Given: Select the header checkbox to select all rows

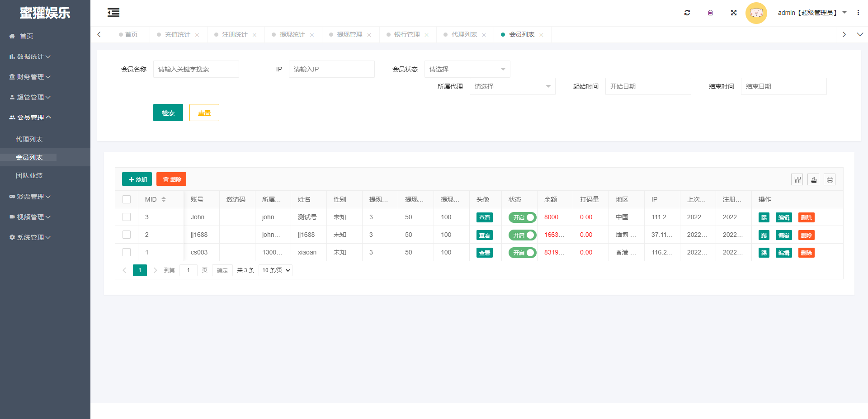Looking at the screenshot, I should (127, 199).
